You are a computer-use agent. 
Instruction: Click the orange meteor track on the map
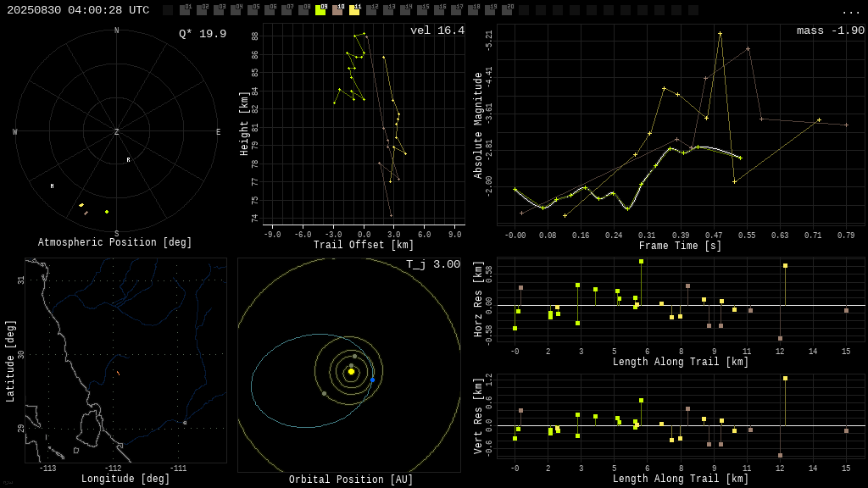[x=118, y=374]
